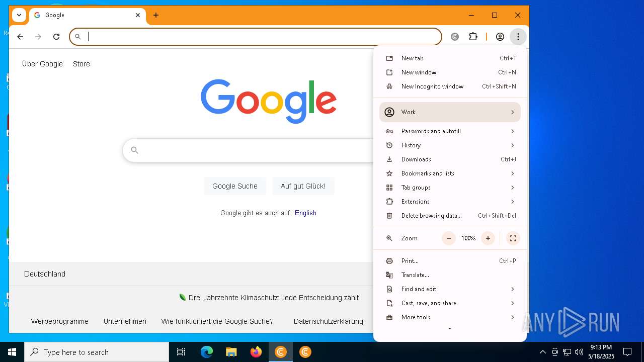Select the Google tab
Screen dimensions: 644x362
click(x=88, y=15)
